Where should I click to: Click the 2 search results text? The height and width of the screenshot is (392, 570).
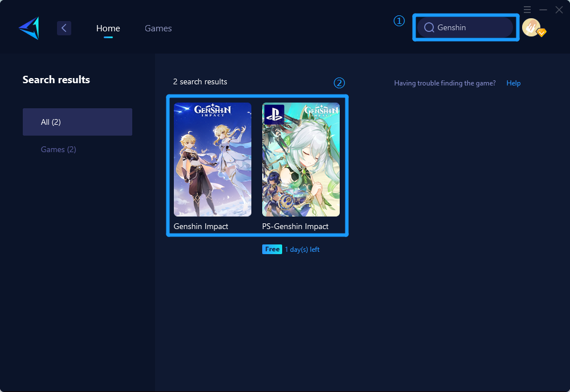click(x=200, y=81)
